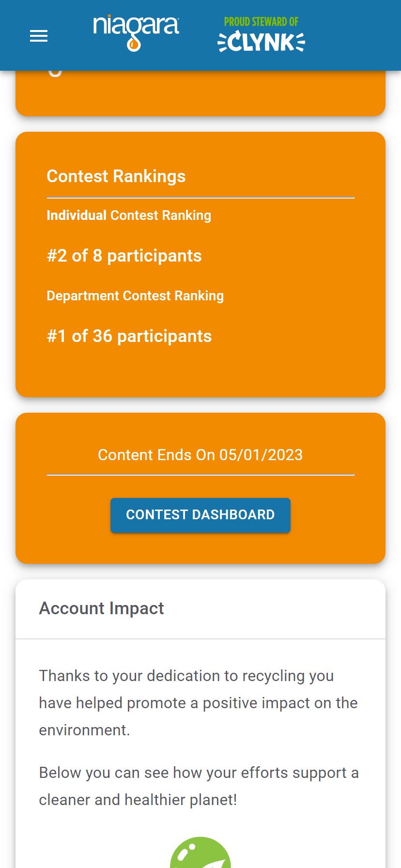Click the Department Contest Ranking label

[x=135, y=296]
